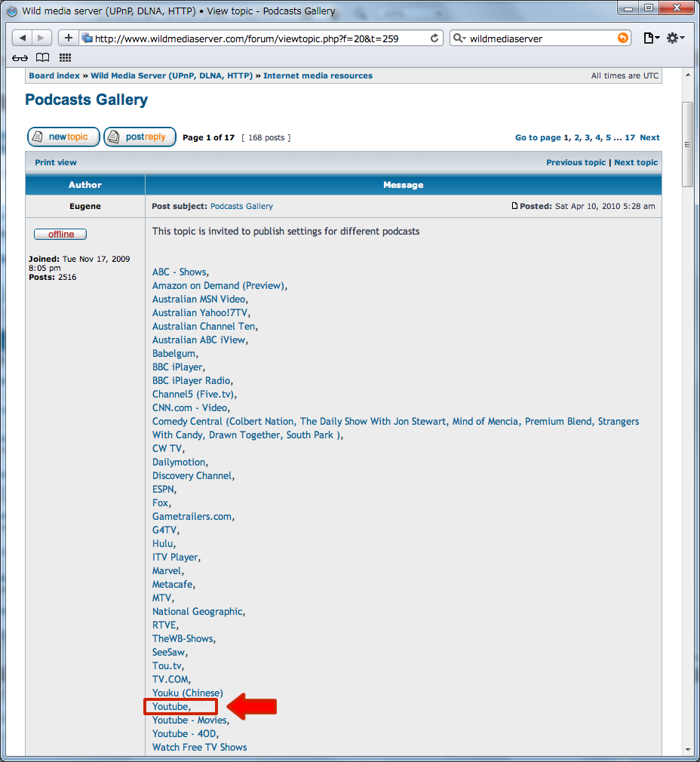Open Podcasts Gallery post subject link
Image resolution: width=700 pixels, height=762 pixels.
241,206
